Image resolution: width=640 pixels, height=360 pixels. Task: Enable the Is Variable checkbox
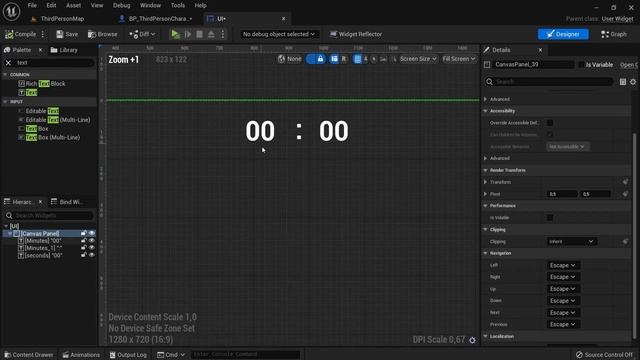coord(581,65)
